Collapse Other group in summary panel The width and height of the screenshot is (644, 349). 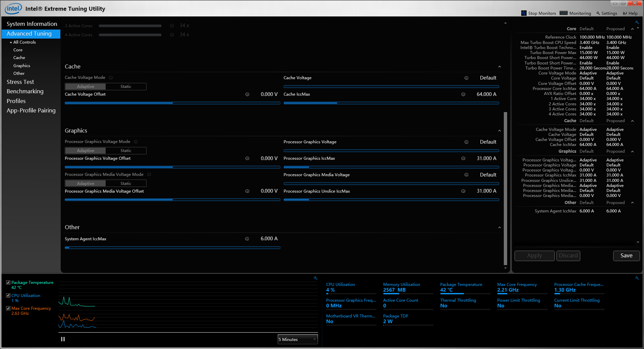tap(632, 203)
